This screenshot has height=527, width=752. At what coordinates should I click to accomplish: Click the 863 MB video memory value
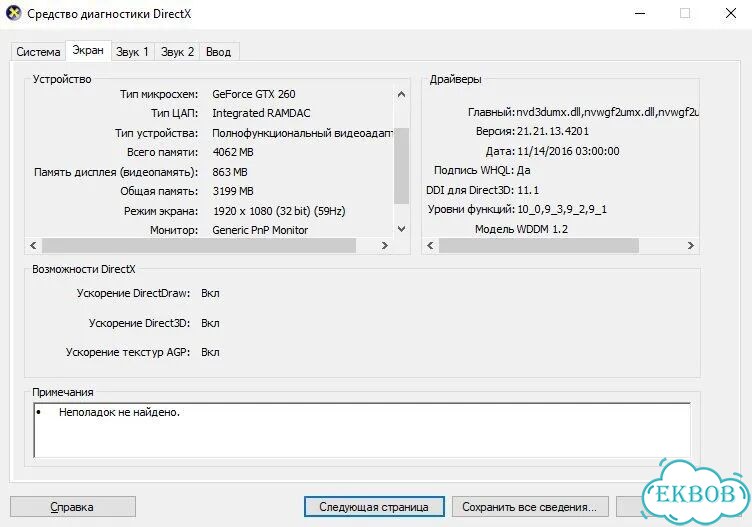tap(230, 172)
